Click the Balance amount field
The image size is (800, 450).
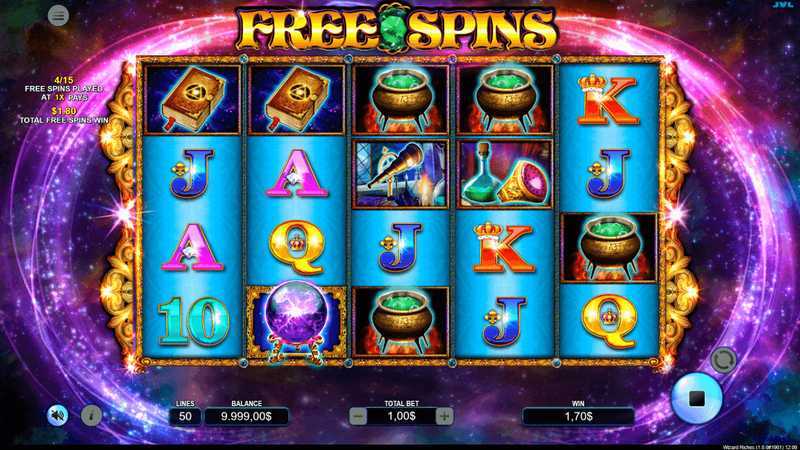(246, 416)
